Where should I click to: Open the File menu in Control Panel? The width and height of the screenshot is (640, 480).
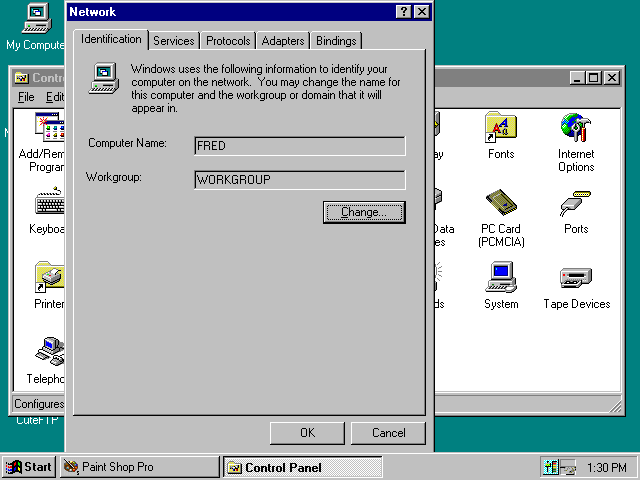click(x=26, y=97)
